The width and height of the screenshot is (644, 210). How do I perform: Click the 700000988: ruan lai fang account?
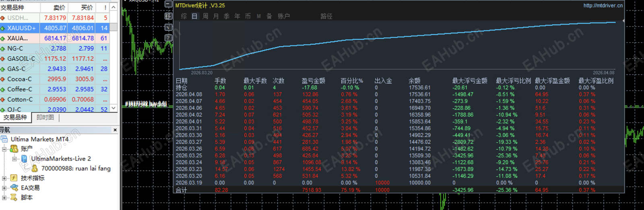pos(76,168)
